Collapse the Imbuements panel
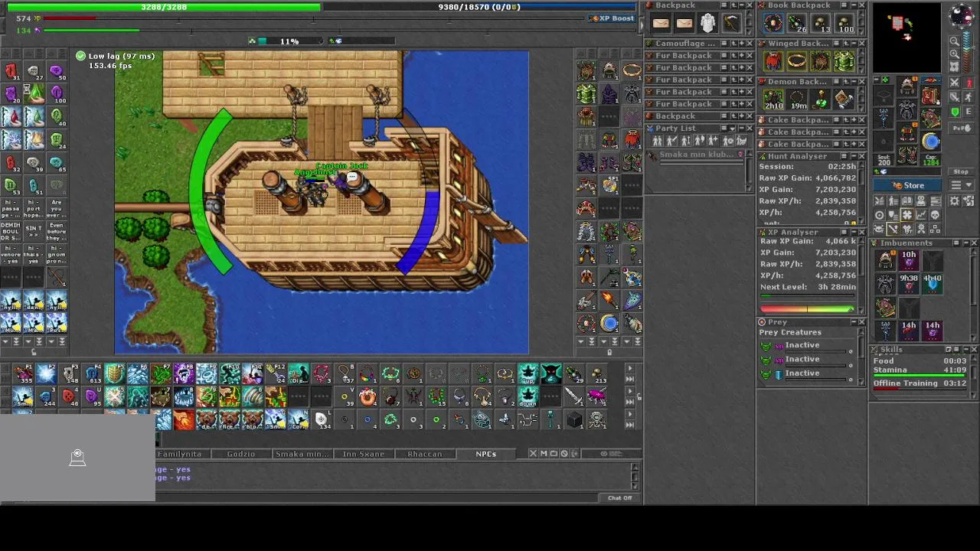The height and width of the screenshot is (551, 980). pyautogui.click(x=965, y=243)
